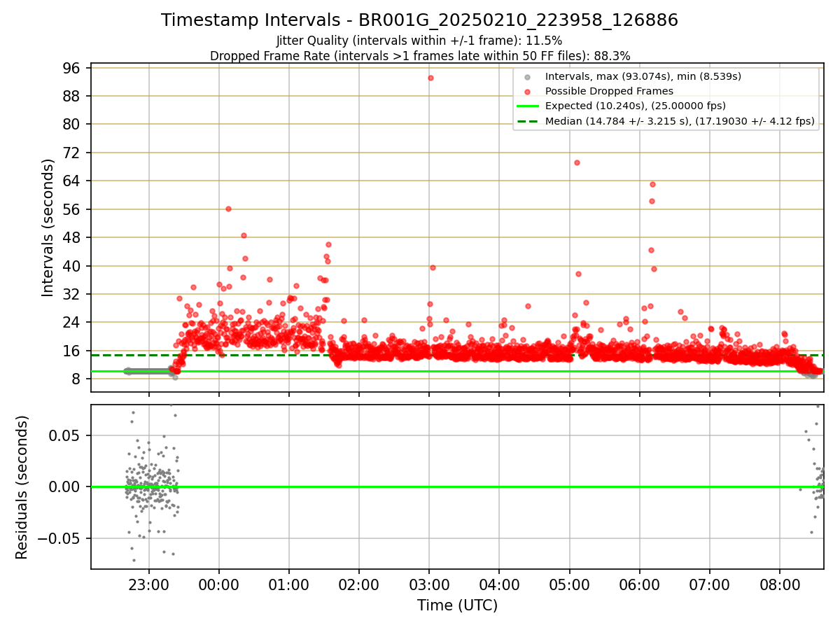This screenshot has height=630, width=840.
Task: Click the x-axis tick label 04:00
Action: (x=498, y=584)
